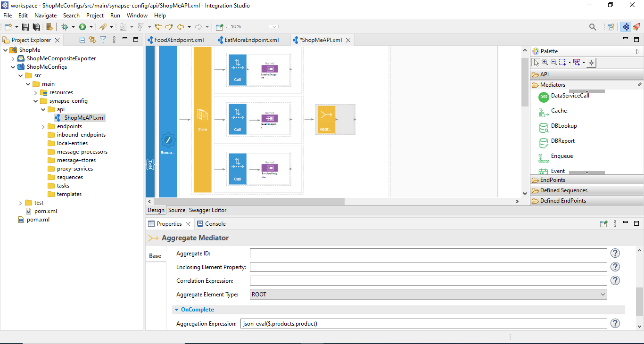This screenshot has height=344, width=644.
Task: Collapse the ShopMeConfigs tree node
Action: coord(13,67)
